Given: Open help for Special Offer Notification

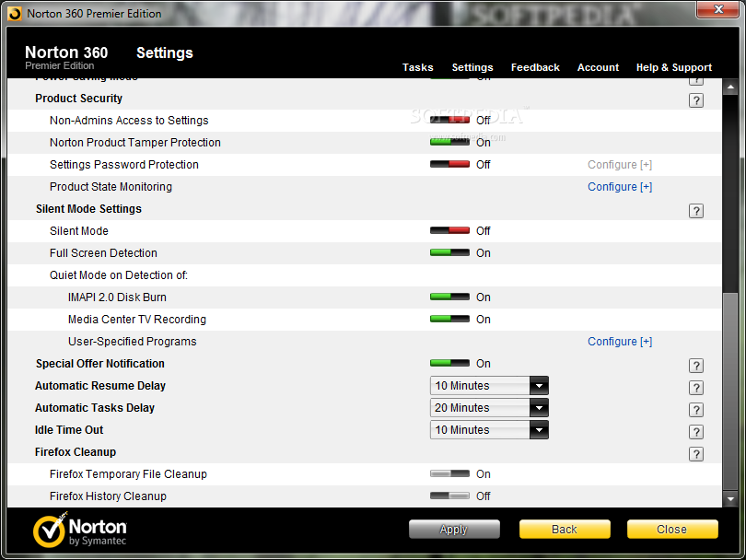Looking at the screenshot, I should point(696,366).
